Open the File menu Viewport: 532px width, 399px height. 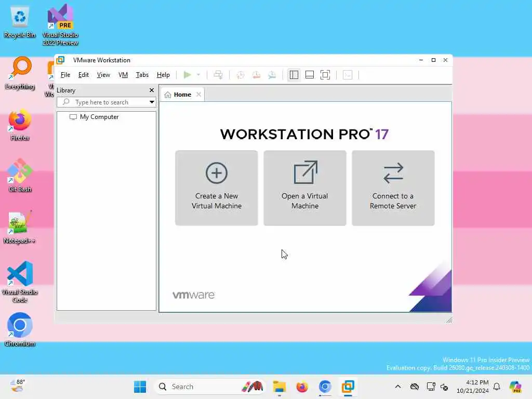pyautogui.click(x=65, y=75)
